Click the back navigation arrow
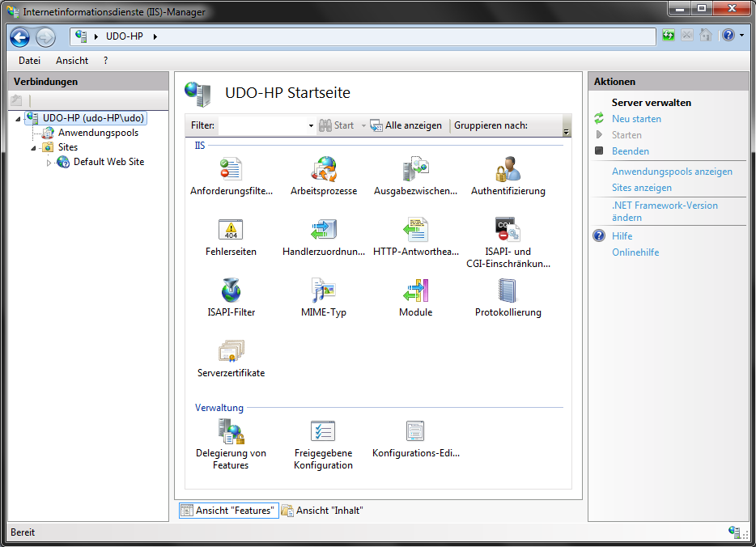Image resolution: width=756 pixels, height=547 pixels. (19, 37)
